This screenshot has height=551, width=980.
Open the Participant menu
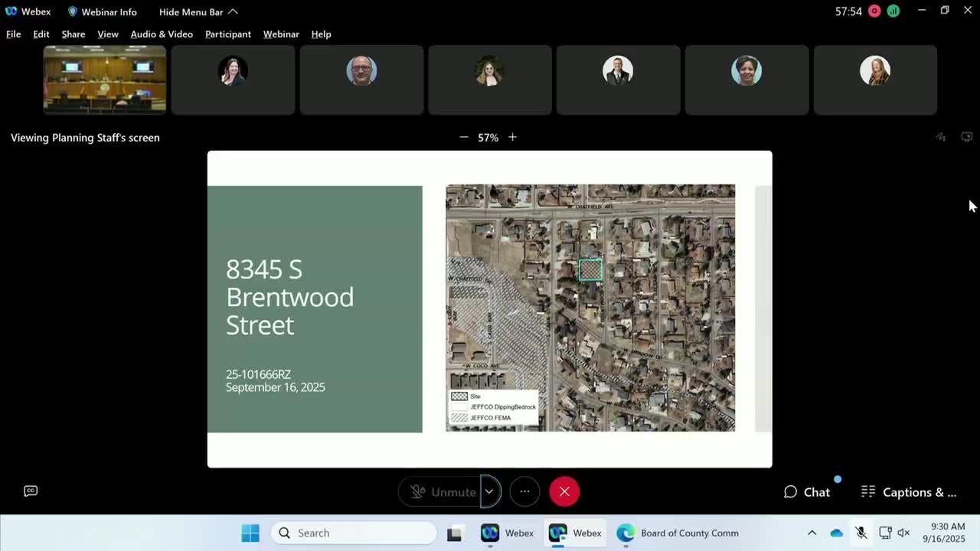pyautogui.click(x=227, y=34)
